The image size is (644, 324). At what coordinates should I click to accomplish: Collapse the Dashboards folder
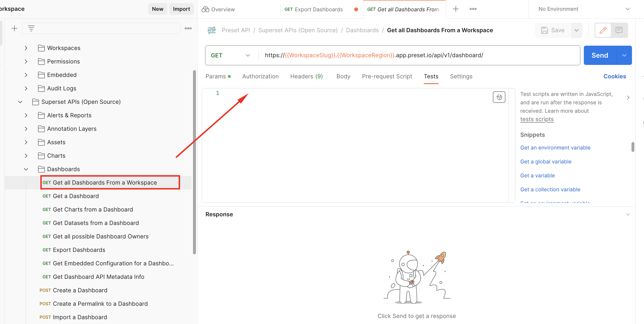[x=26, y=169]
